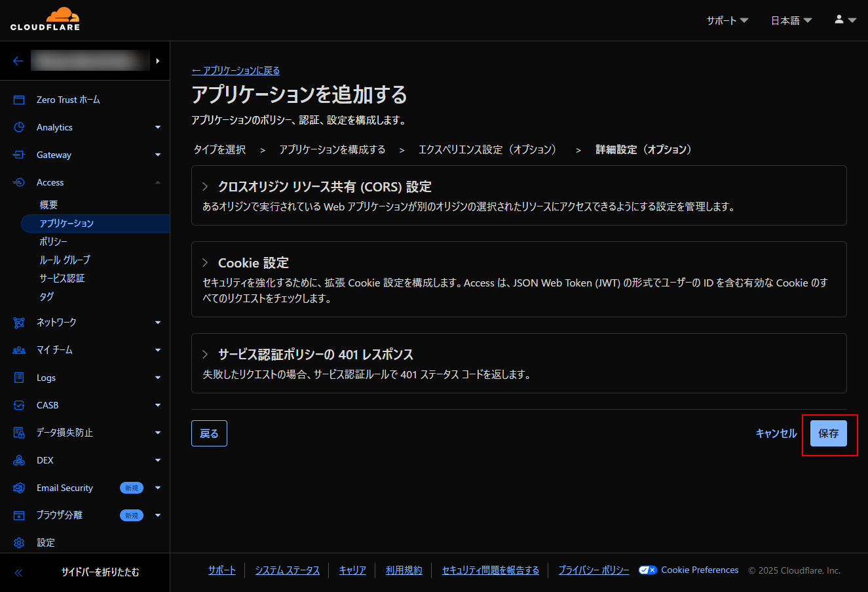The width and height of the screenshot is (868, 592).
Task: Expand the DEX menu arrow
Action: [x=158, y=460]
